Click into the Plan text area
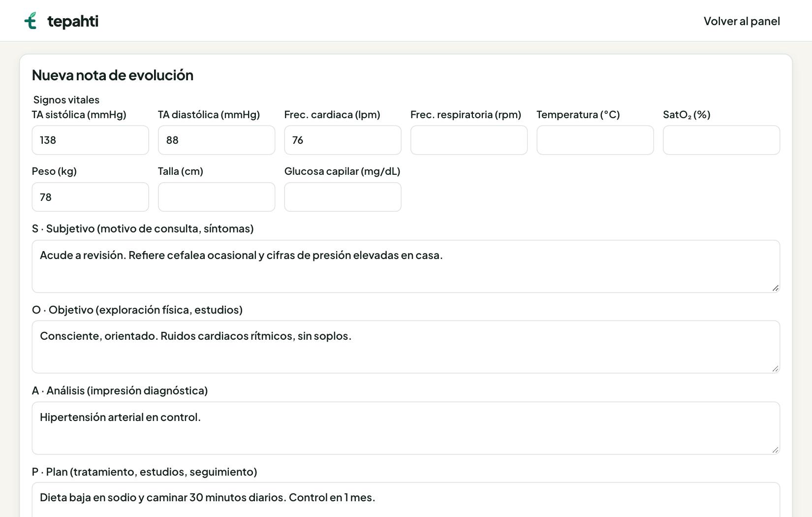Image resolution: width=812 pixels, height=517 pixels. (406, 500)
